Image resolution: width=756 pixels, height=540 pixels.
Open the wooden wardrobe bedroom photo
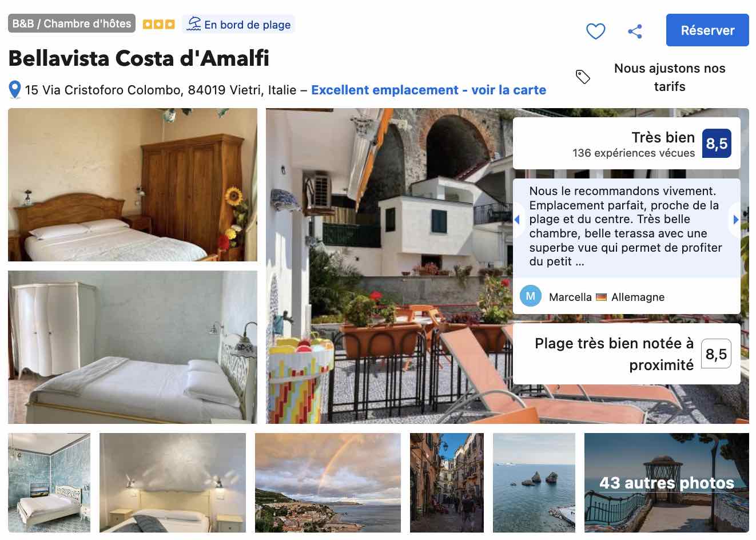tap(133, 185)
